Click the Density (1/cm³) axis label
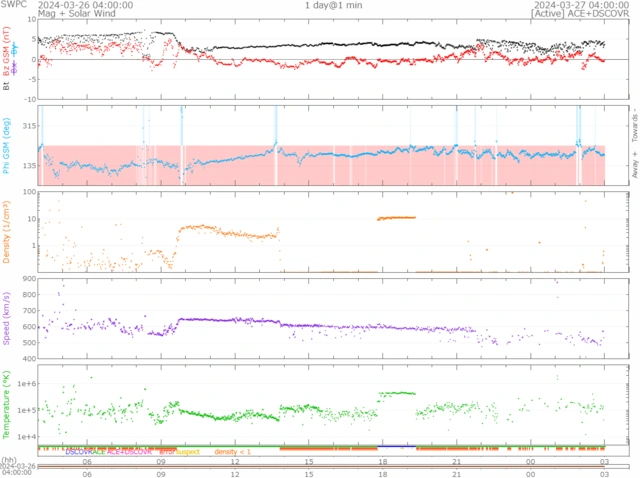The height and width of the screenshot is (478, 640). (6, 232)
